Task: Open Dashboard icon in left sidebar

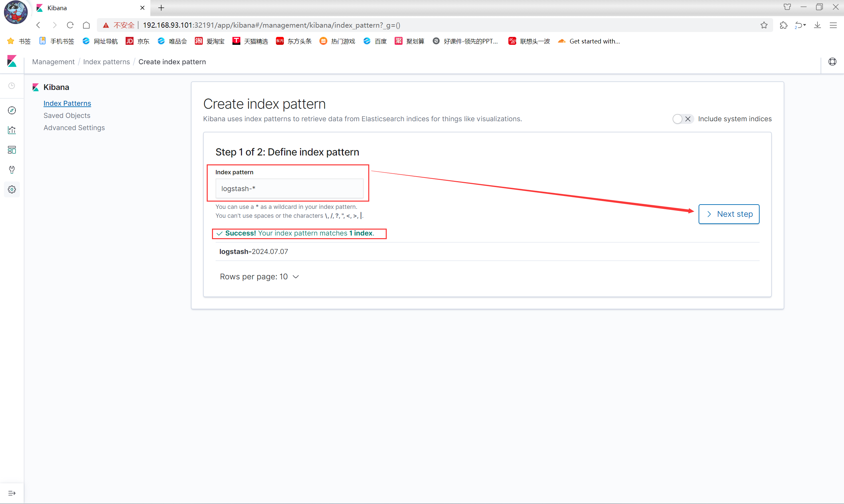Action: (x=12, y=150)
